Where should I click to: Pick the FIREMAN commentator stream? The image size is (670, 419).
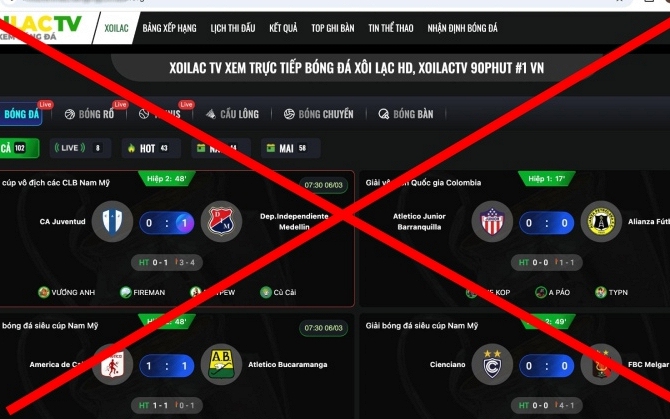pyautogui.click(x=143, y=292)
